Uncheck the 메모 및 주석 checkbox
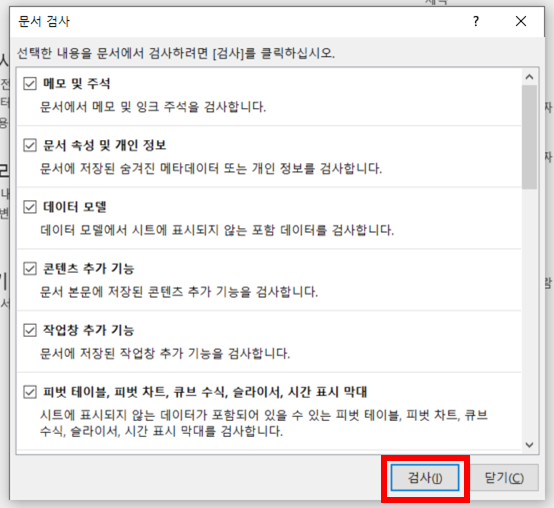Image resolution: width=554 pixels, height=508 pixels. pos(30,84)
